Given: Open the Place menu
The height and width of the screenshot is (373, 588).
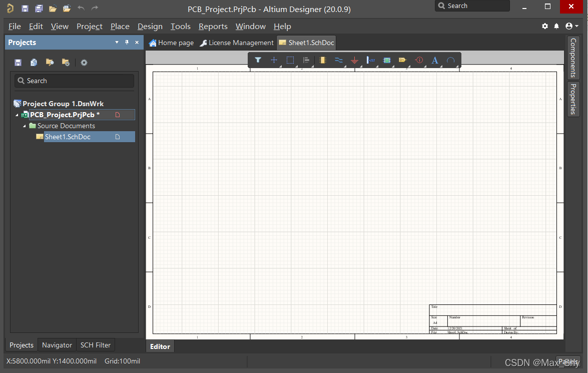Looking at the screenshot, I should (120, 26).
